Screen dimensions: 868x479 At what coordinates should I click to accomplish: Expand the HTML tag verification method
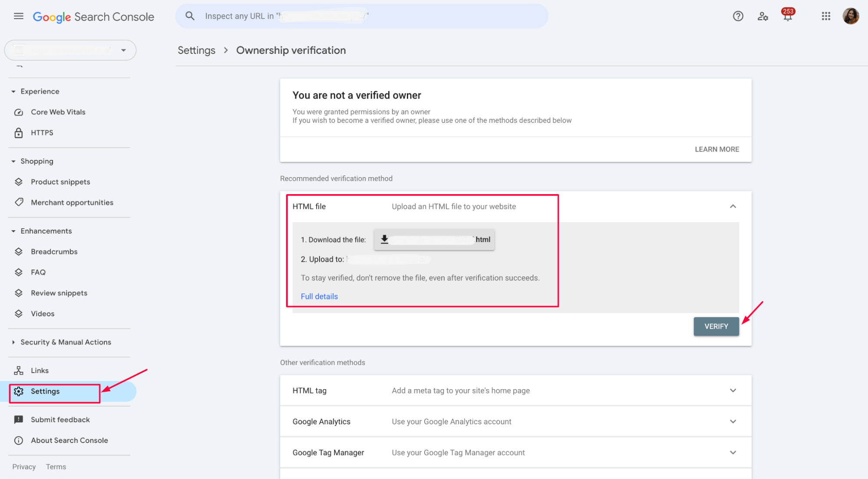733,390
